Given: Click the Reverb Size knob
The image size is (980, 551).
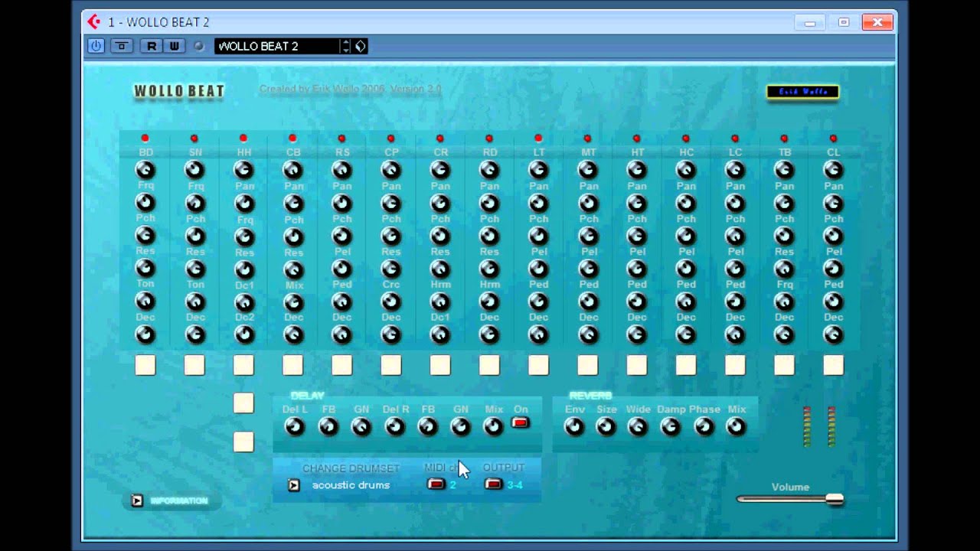Looking at the screenshot, I should click(x=606, y=427).
